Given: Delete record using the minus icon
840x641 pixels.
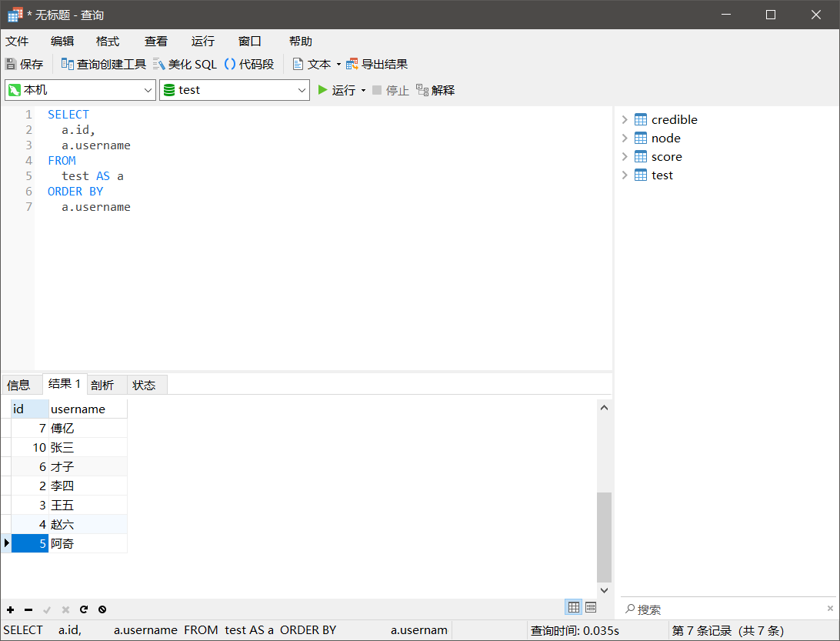Looking at the screenshot, I should pyautogui.click(x=28, y=609).
